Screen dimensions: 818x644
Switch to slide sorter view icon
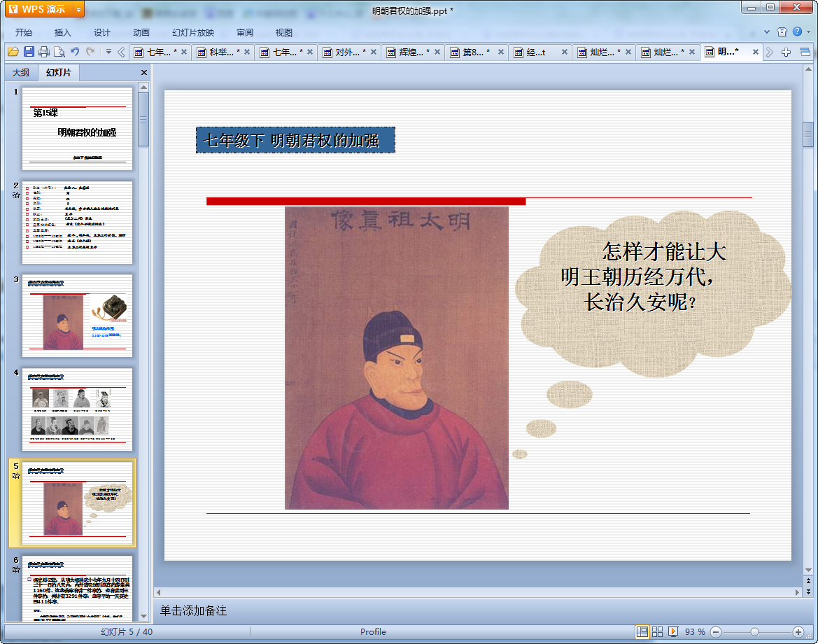point(657,632)
